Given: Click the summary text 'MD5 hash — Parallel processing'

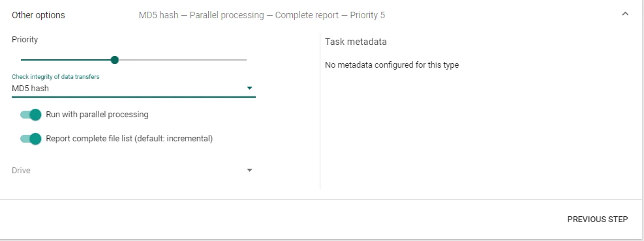Looking at the screenshot, I should point(201,15).
